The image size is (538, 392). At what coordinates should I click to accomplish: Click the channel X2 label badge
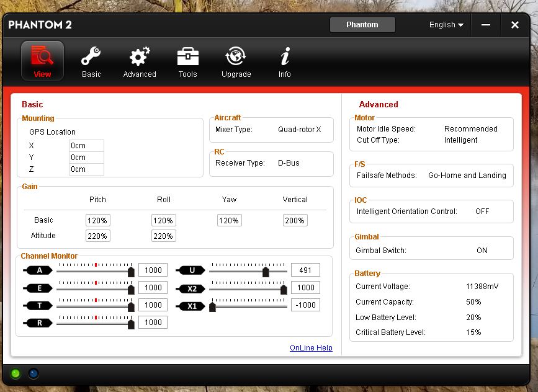[192, 289]
